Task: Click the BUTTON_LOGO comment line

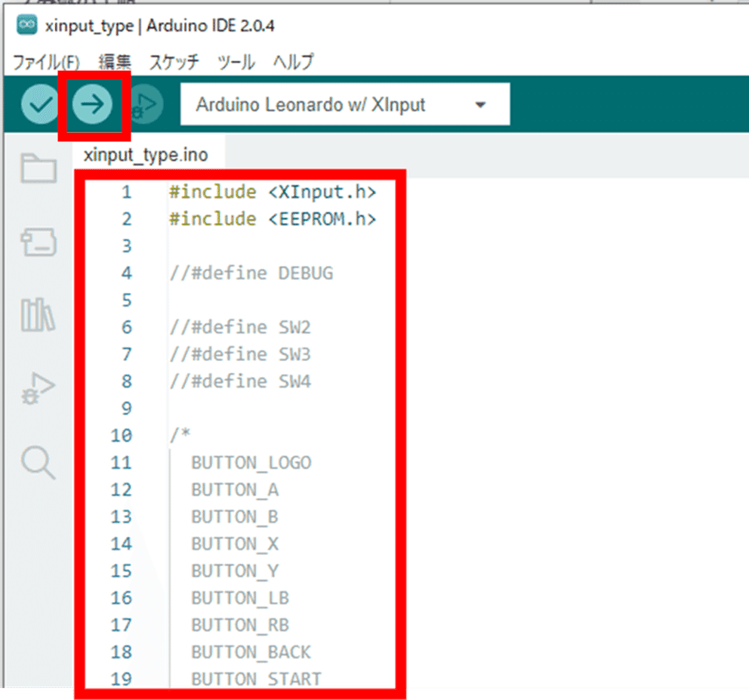Action: click(x=251, y=463)
